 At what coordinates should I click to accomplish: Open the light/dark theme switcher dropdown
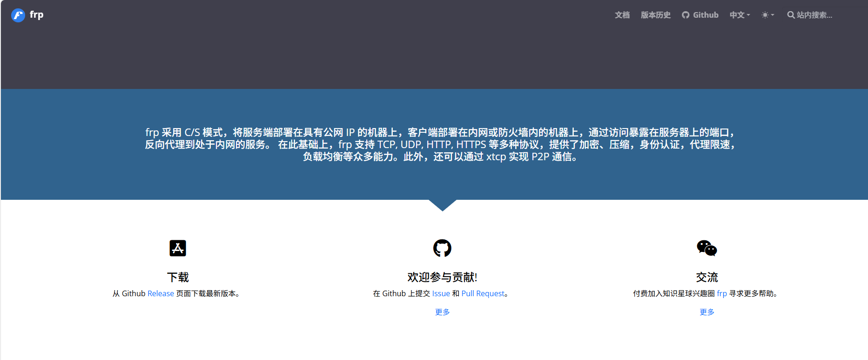tap(767, 15)
